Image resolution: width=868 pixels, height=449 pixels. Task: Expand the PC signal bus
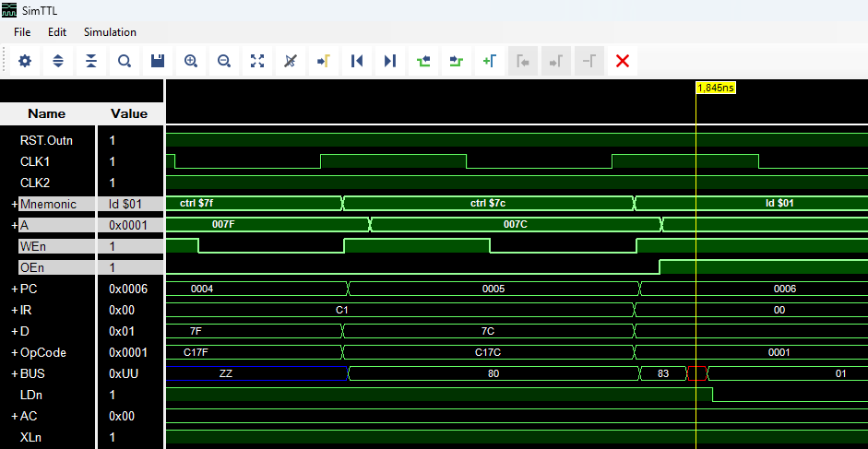(15, 289)
